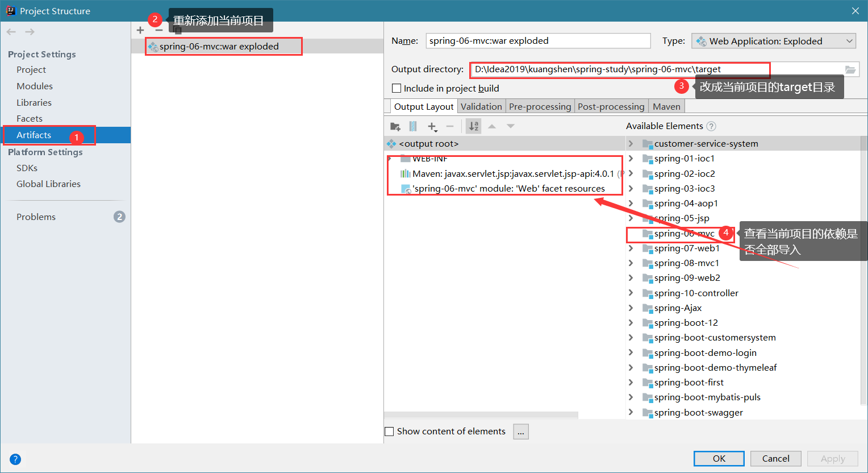Expand spring-10-controller module

click(631, 293)
